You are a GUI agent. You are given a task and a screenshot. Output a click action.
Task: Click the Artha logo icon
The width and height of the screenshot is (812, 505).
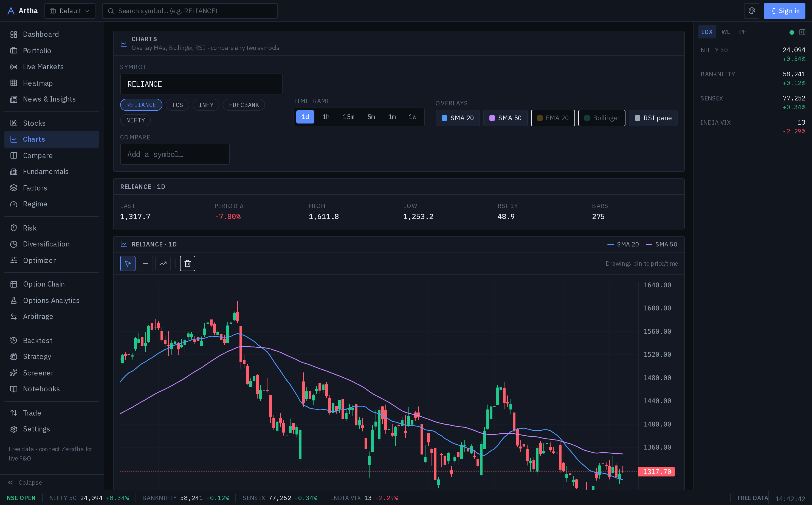click(x=11, y=11)
